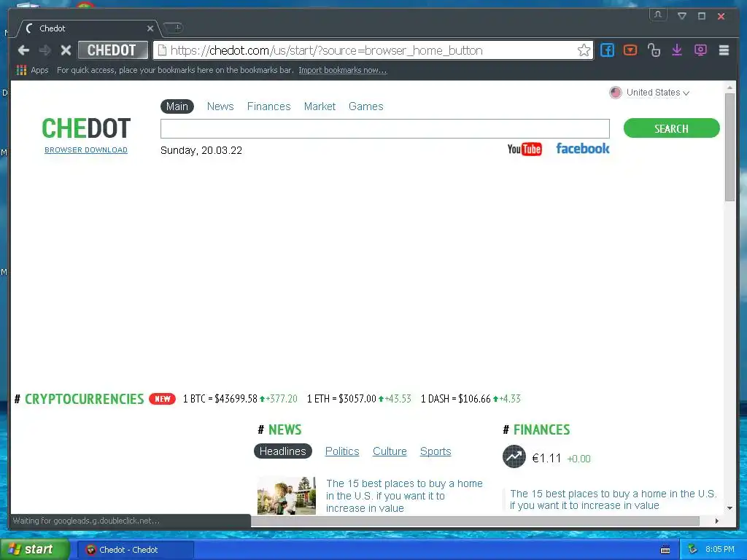The width and height of the screenshot is (747, 560).
Task: Click the user profile icon in title bar
Action: (x=658, y=15)
